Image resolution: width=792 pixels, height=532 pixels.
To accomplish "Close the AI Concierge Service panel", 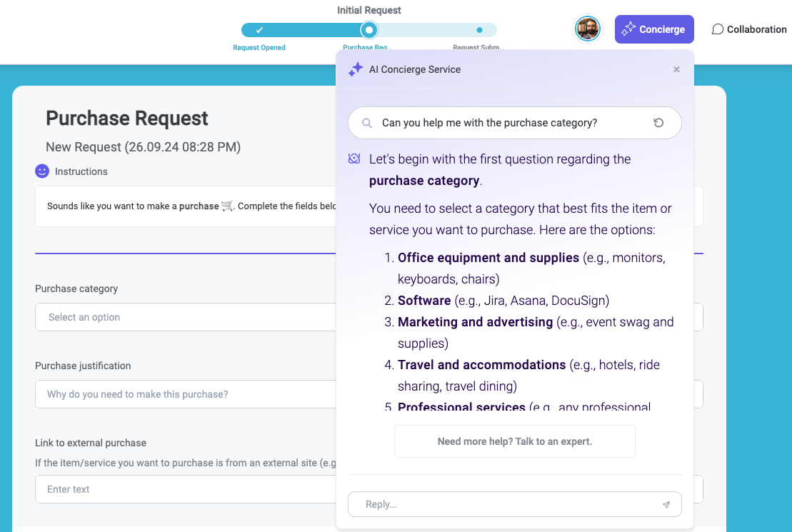I will click(x=676, y=69).
